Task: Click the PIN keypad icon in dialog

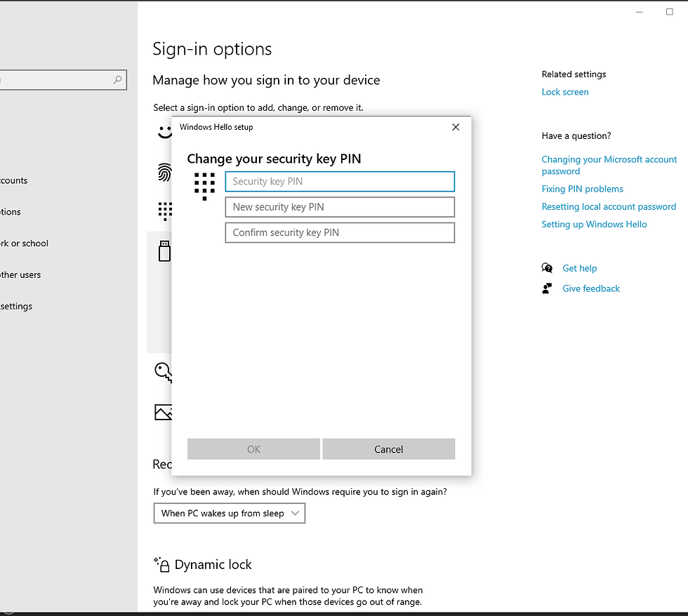Action: [x=204, y=187]
